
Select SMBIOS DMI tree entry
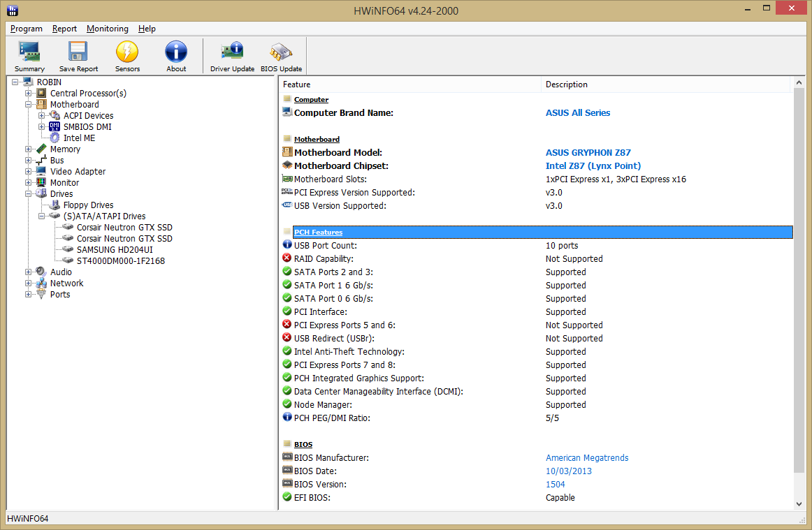pos(87,127)
